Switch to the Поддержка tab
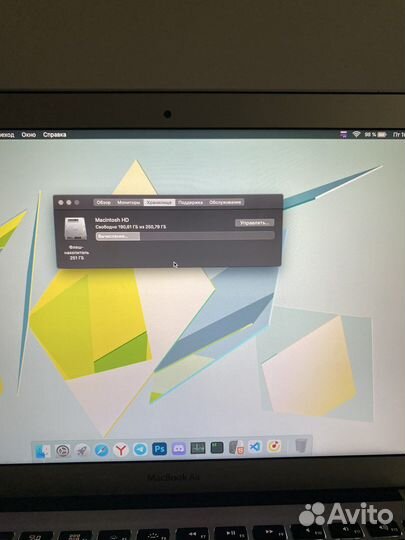Viewport: 405px width, 540px height. coord(190,202)
